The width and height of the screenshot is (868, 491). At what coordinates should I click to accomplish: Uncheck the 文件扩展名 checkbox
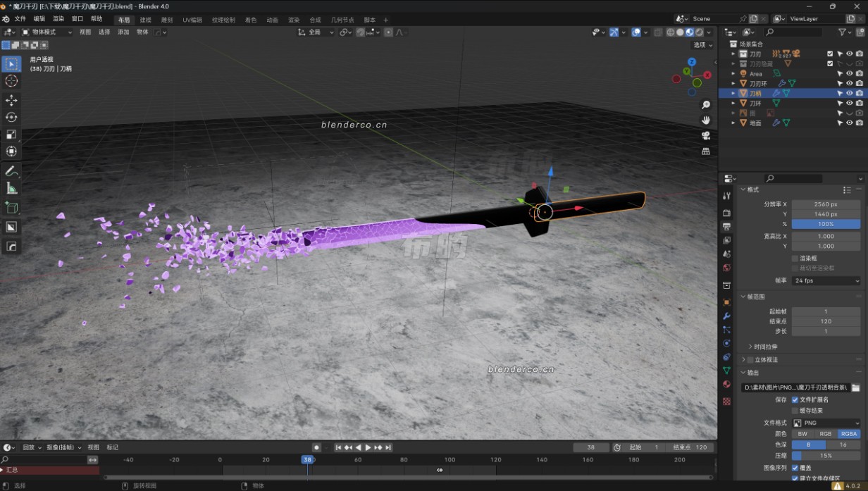point(795,400)
